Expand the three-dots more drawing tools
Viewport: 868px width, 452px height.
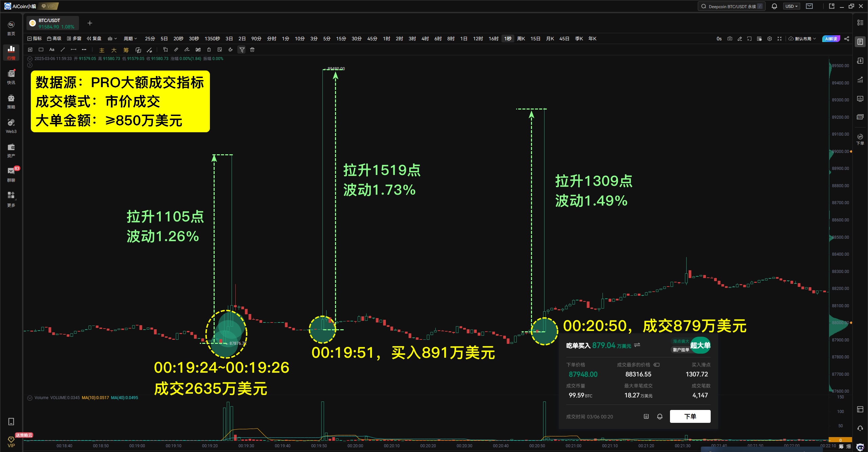[84, 50]
